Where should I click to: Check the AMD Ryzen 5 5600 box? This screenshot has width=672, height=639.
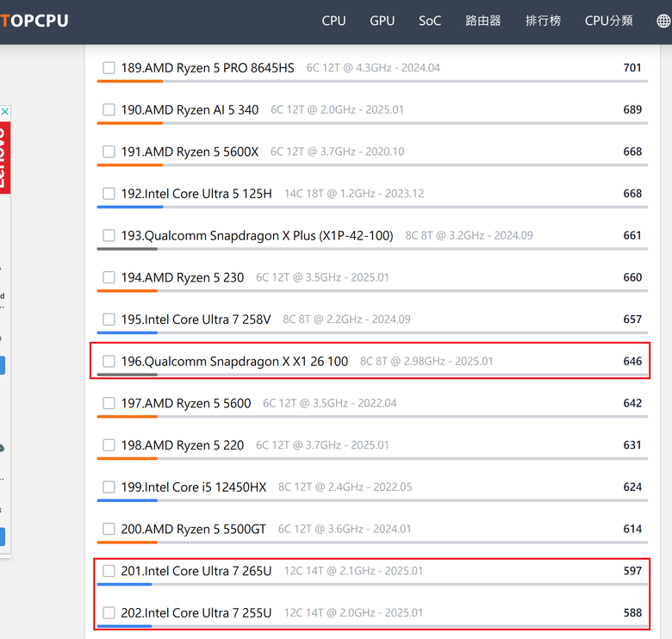[x=109, y=403]
